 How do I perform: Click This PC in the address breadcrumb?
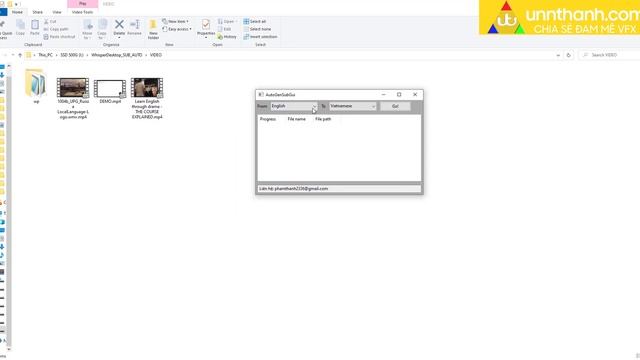(x=45, y=55)
